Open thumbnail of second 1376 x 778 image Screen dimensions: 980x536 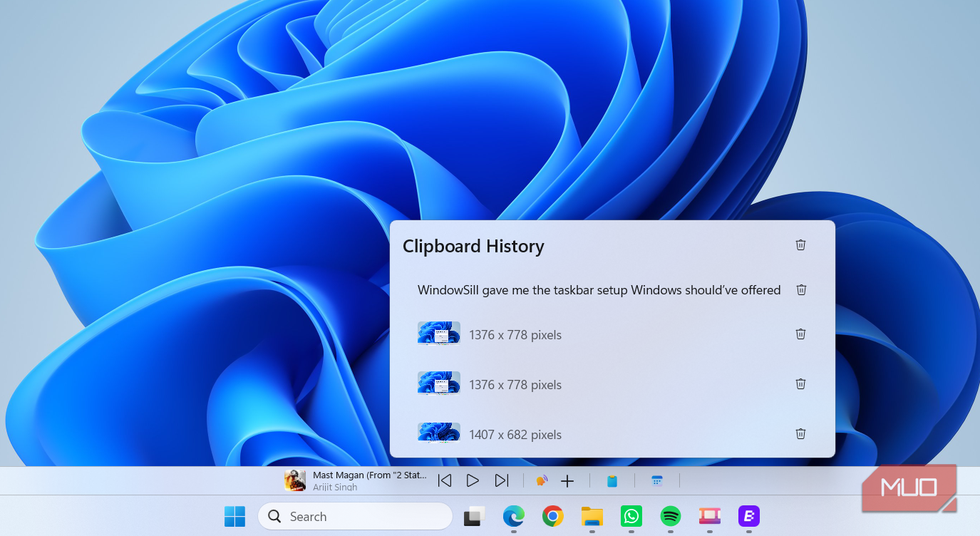439,383
